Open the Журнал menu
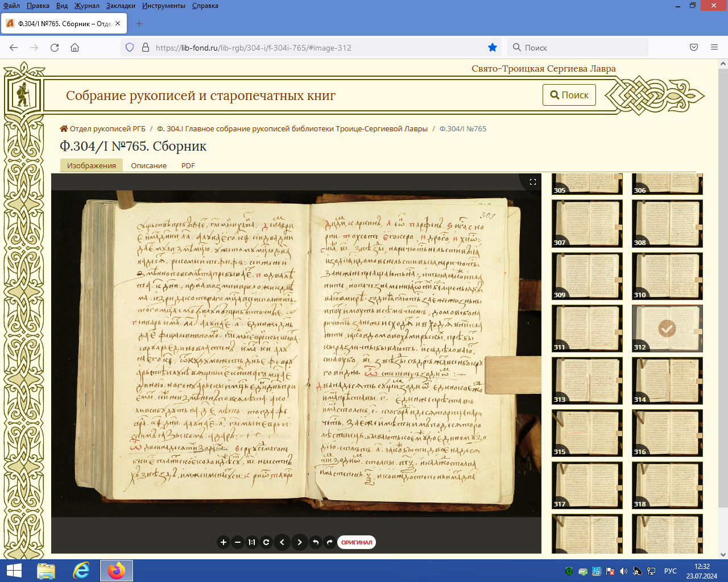Viewport: 728px width, 582px height. [86, 6]
